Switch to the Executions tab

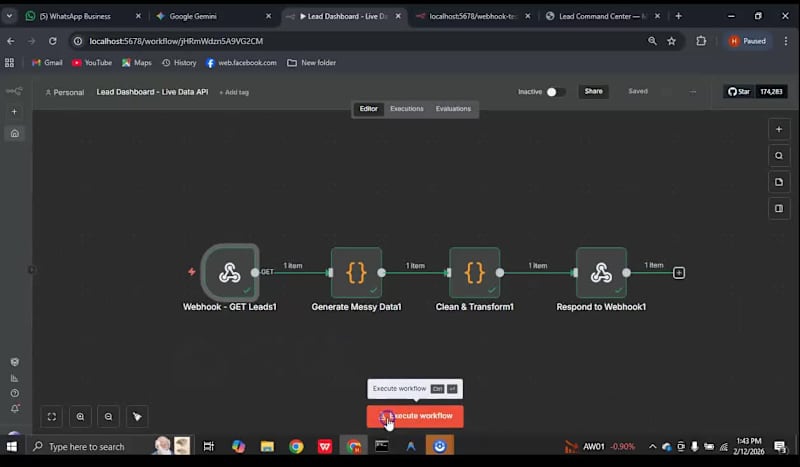pyautogui.click(x=407, y=109)
